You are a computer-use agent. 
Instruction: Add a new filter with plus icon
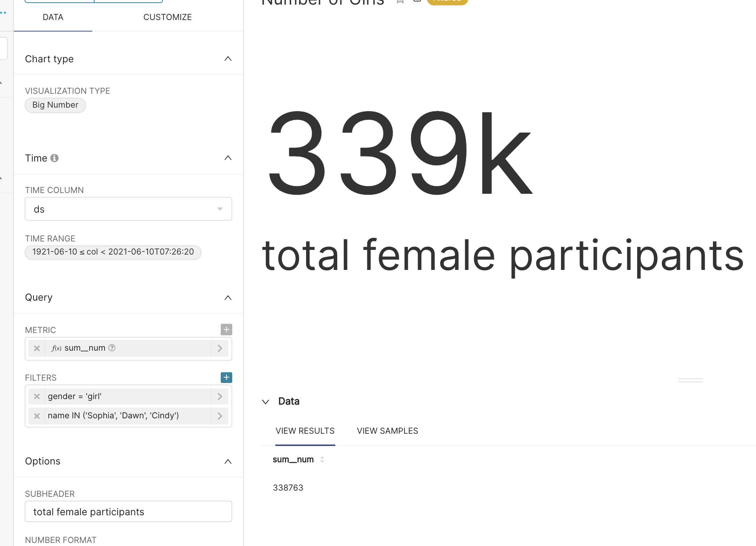click(226, 377)
